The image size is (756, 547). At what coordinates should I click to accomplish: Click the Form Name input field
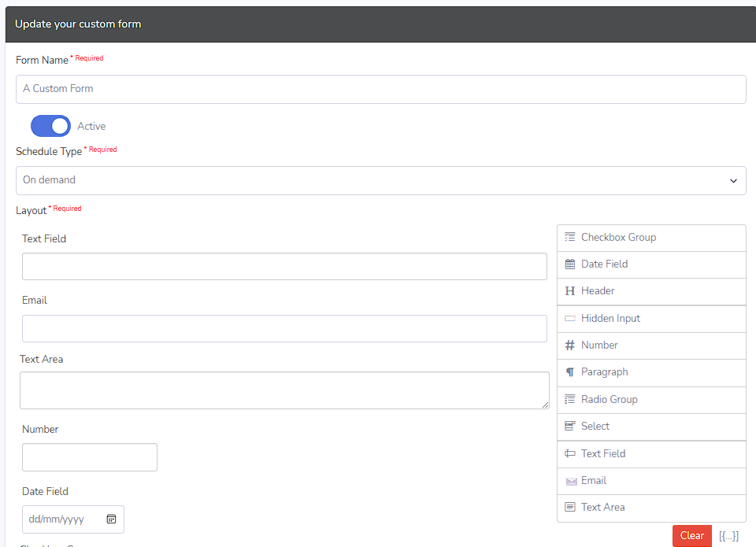click(x=380, y=89)
